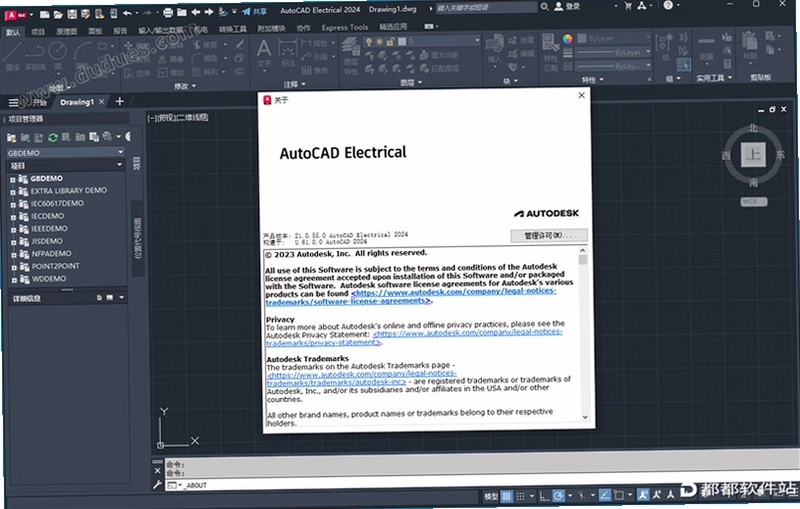
Task: Expand the GBDEMO tree node
Action: point(13,180)
